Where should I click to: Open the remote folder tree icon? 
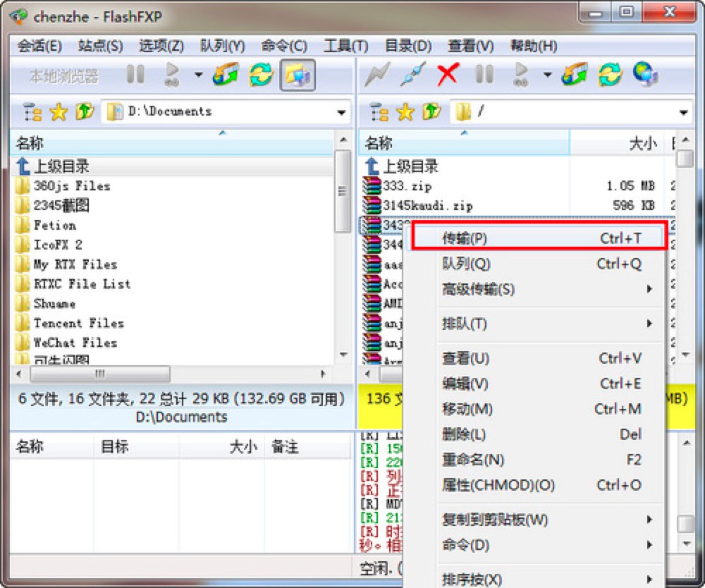point(379,112)
